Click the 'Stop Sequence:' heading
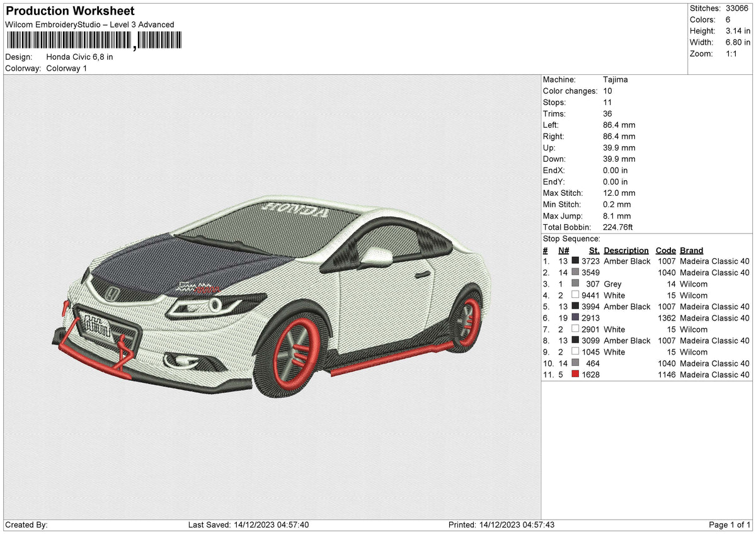756x534 pixels. (x=571, y=239)
